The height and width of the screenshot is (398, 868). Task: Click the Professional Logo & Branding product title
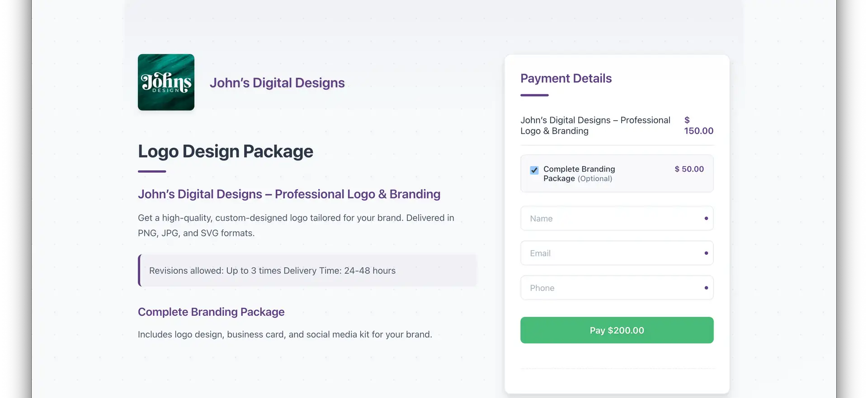click(x=289, y=194)
